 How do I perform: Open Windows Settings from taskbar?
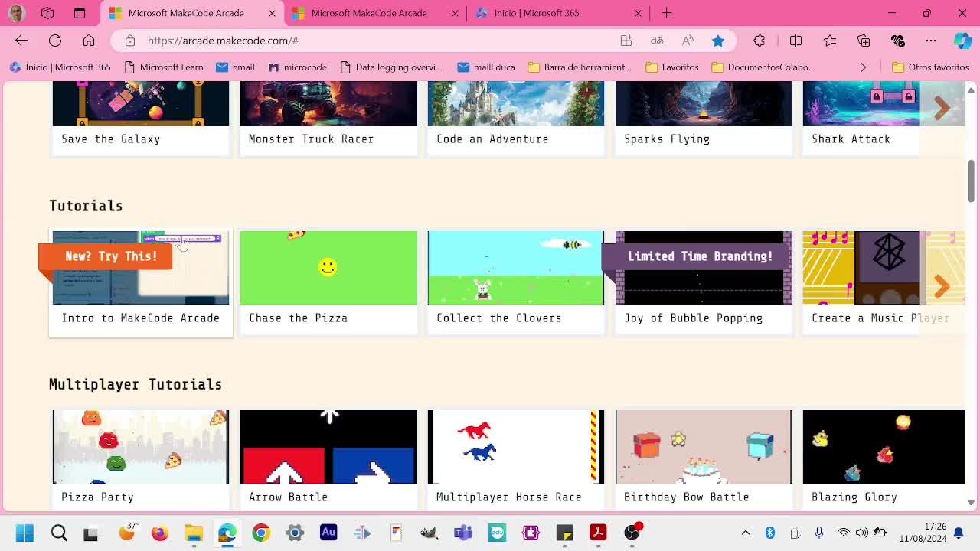(295, 533)
